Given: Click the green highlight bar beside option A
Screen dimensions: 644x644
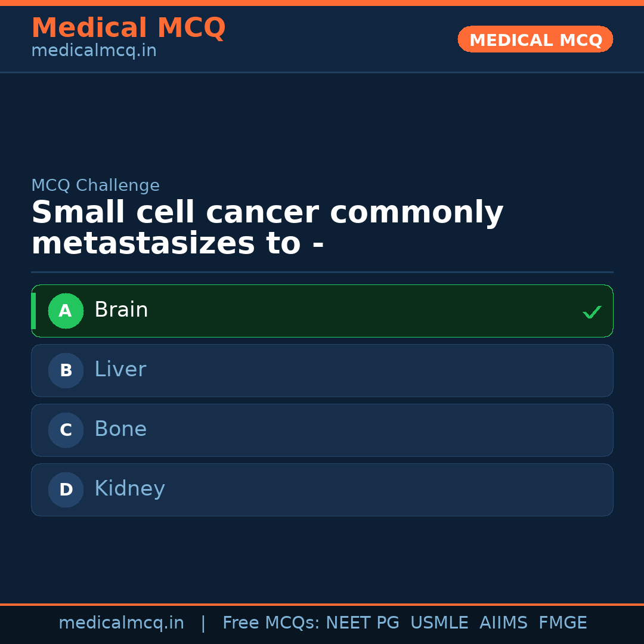Looking at the screenshot, I should click(x=34, y=311).
